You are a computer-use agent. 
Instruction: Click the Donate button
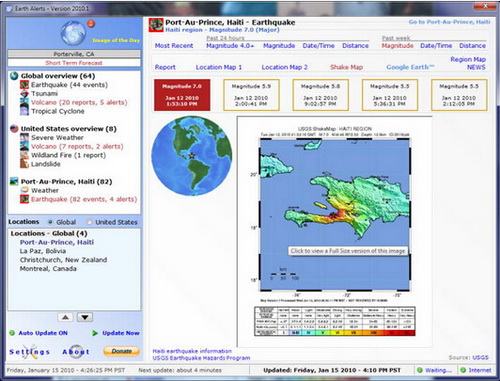121,351
